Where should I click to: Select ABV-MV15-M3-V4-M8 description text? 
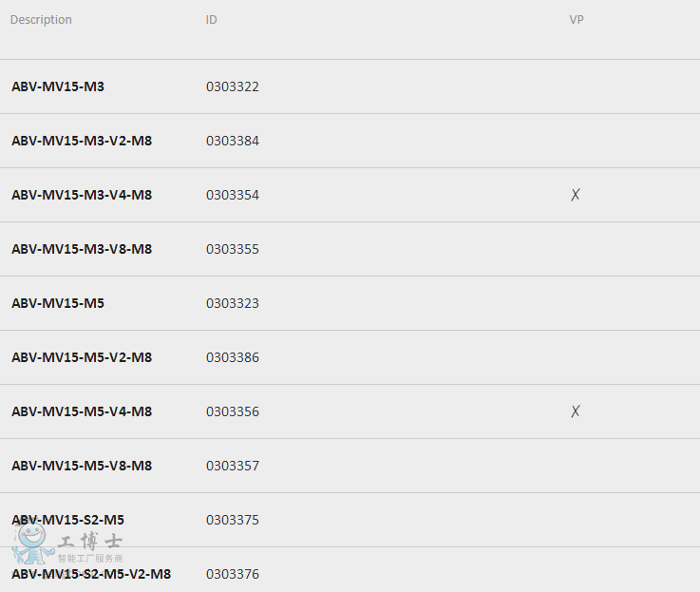pyautogui.click(x=82, y=195)
